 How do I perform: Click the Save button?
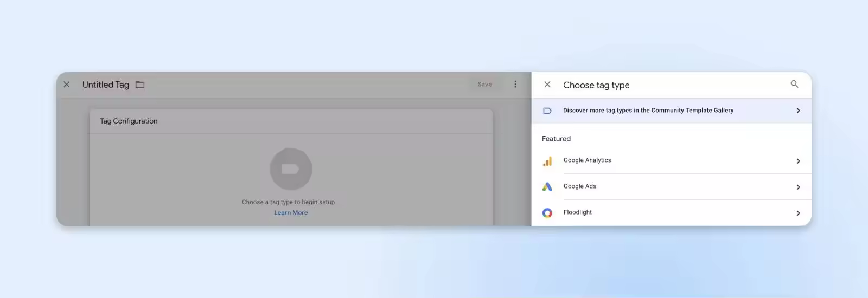point(484,85)
